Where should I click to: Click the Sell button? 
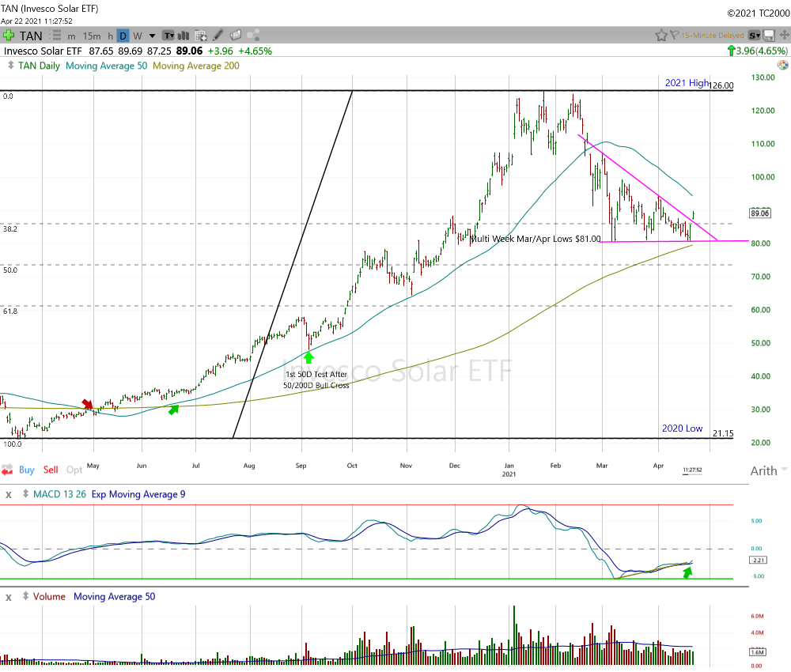click(51, 470)
